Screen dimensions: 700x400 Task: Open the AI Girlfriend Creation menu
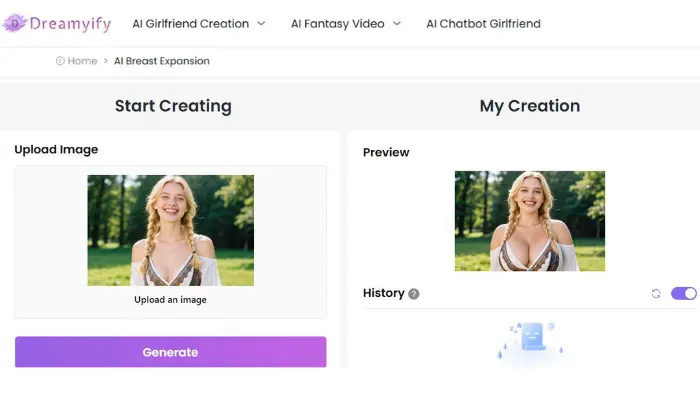191,24
